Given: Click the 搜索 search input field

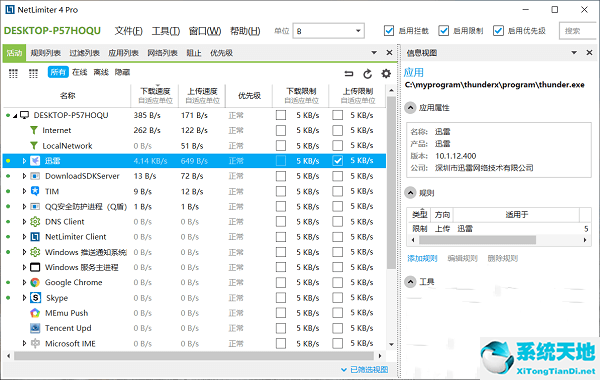Looking at the screenshot, I should click(578, 31).
